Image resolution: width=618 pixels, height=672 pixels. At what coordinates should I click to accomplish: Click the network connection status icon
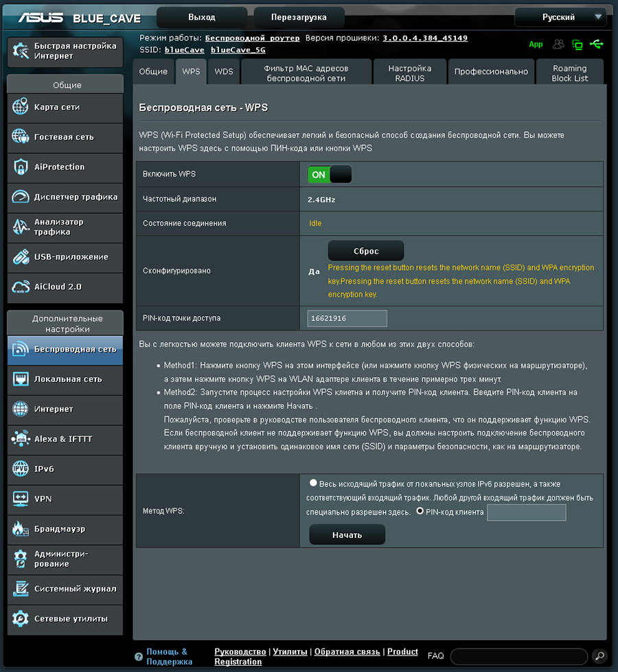pos(577,45)
